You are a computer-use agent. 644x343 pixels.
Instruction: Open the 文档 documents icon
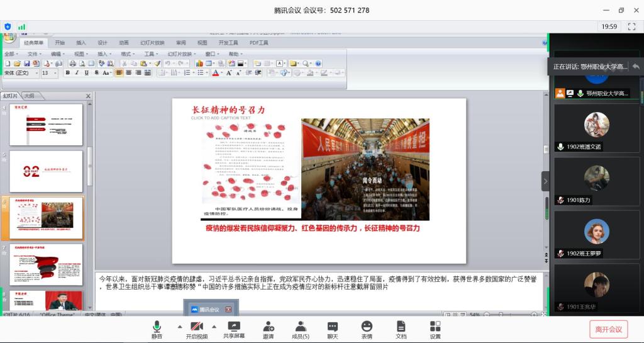401,329
